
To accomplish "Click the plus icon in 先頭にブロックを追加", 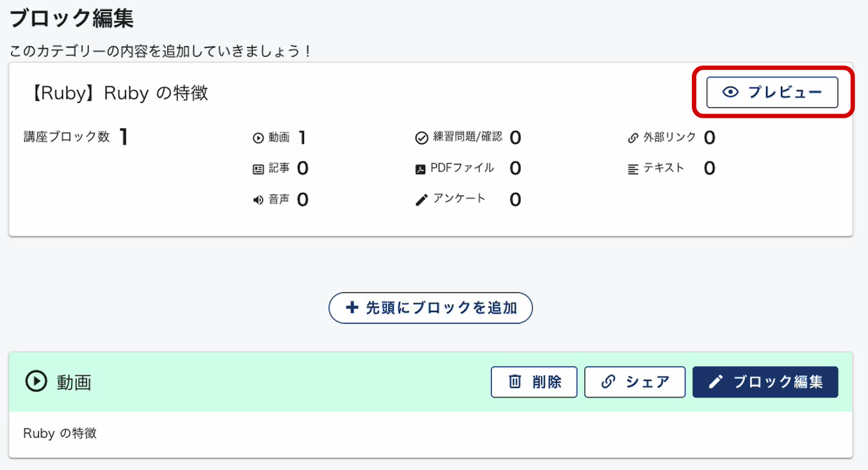I will (352, 308).
